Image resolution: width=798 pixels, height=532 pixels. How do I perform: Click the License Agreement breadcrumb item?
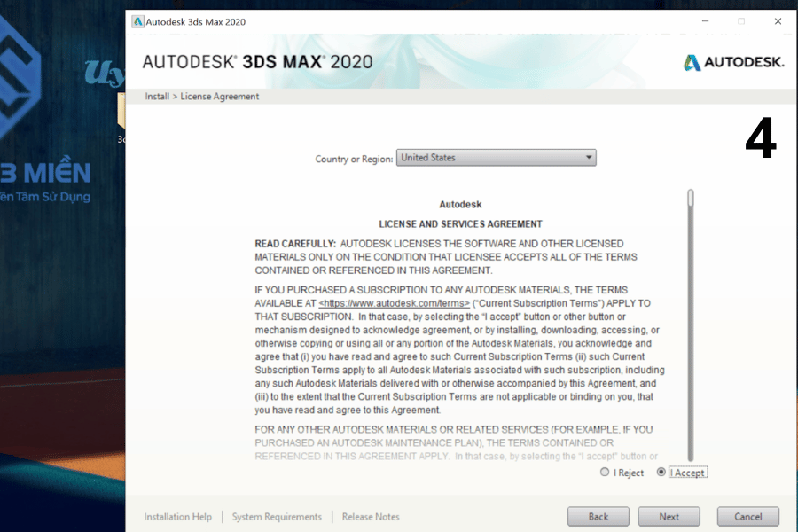[x=220, y=97]
